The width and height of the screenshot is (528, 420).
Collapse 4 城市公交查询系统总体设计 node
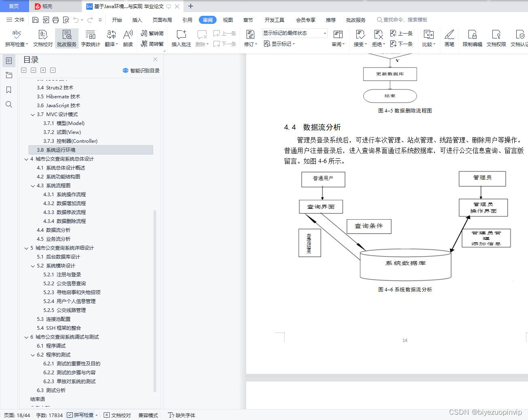coord(26,159)
